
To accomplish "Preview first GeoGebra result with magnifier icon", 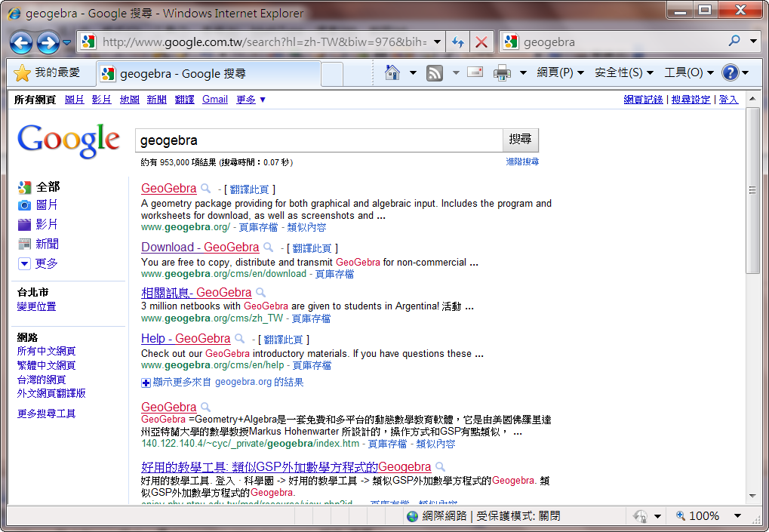I will point(206,189).
